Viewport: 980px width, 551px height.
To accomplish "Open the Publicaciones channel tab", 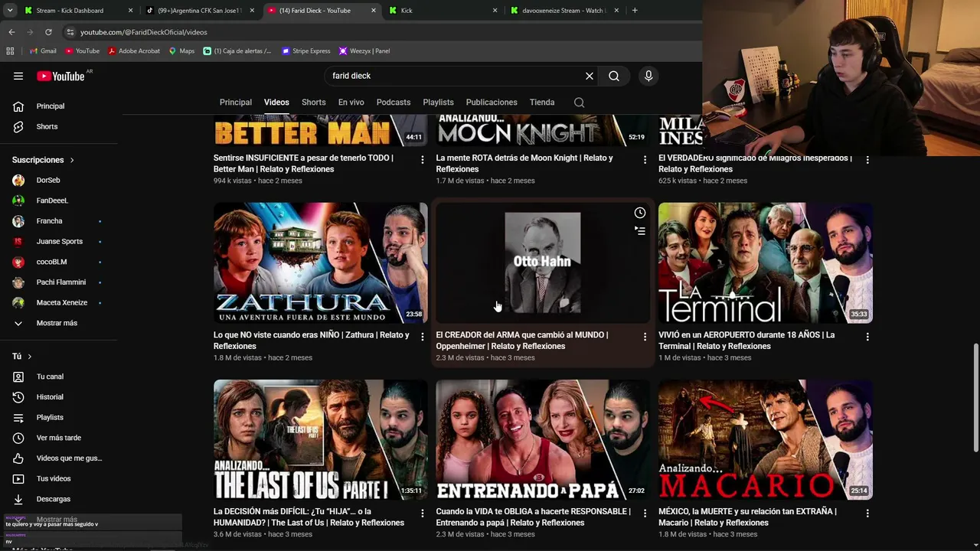I will (492, 103).
